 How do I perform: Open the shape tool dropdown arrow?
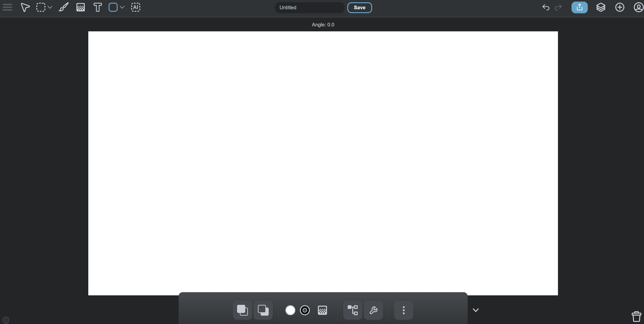122,7
